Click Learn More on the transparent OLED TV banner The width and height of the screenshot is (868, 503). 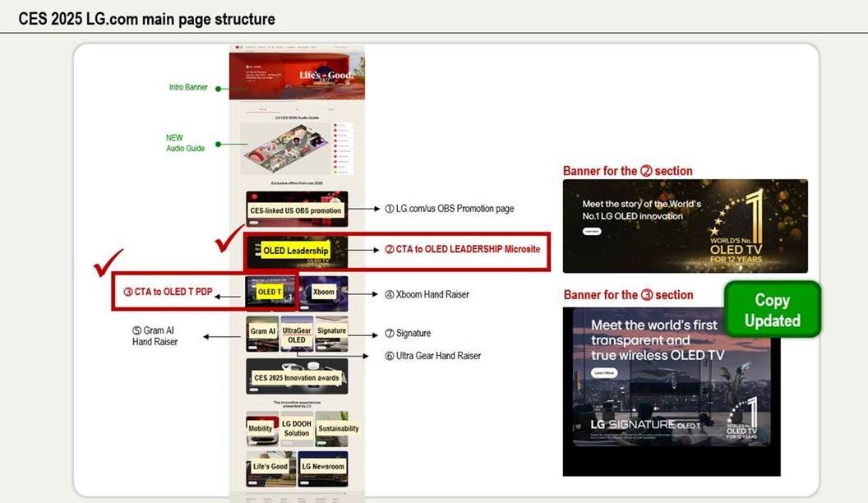click(604, 373)
